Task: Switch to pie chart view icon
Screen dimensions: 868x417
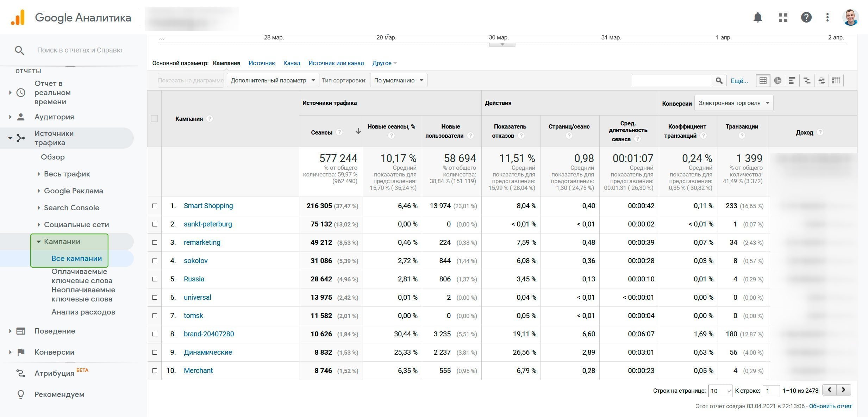Action: coord(778,81)
